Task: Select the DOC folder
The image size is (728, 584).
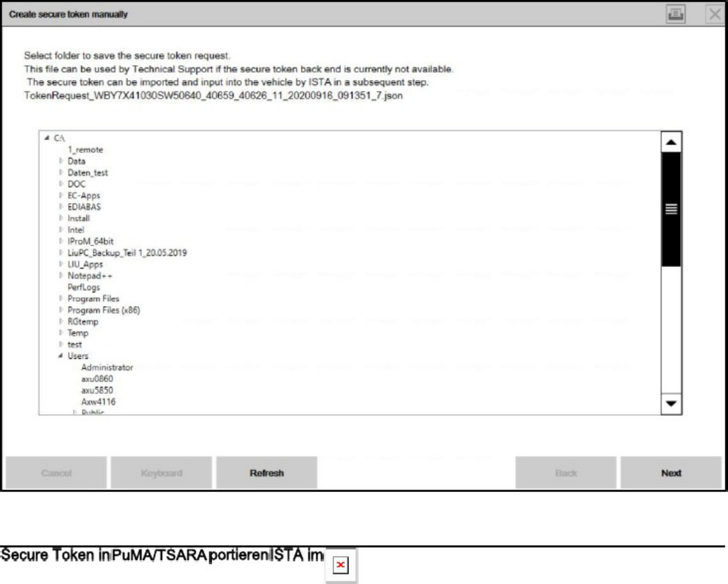Action: (x=77, y=184)
